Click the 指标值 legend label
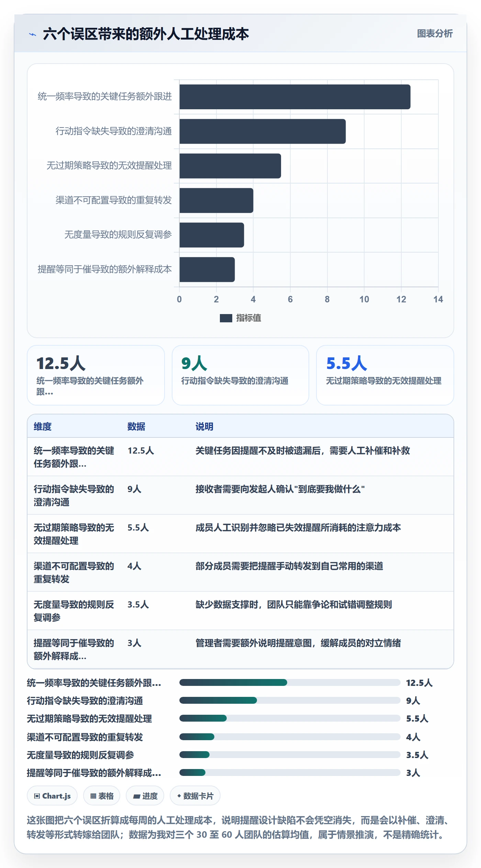The height and width of the screenshot is (868, 481). coord(248,318)
